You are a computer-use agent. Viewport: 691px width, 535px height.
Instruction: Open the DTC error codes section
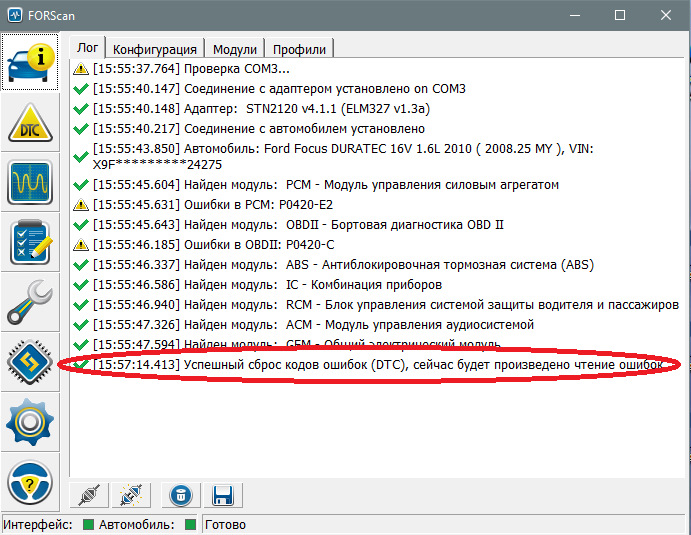(x=30, y=123)
